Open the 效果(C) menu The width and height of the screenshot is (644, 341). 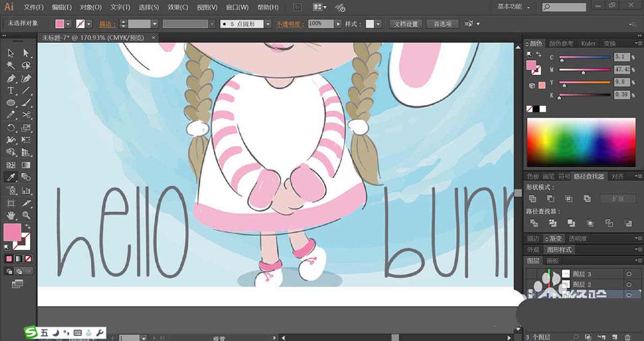pyautogui.click(x=177, y=8)
